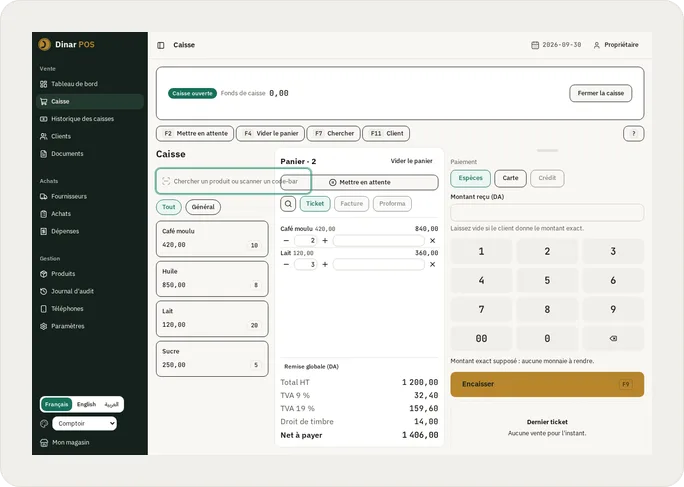
Task: Click the Produits box icon
Action: pos(44,274)
